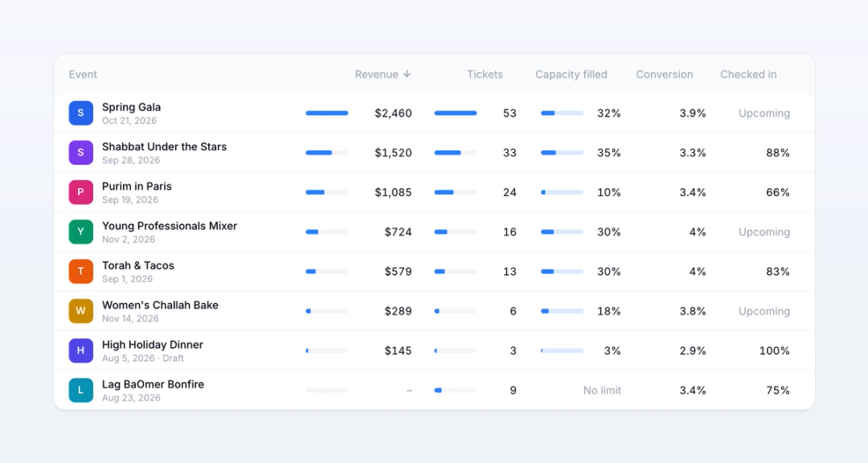Screen dimensions: 868x463
Task: Sort by the Event column header
Action: (x=83, y=74)
